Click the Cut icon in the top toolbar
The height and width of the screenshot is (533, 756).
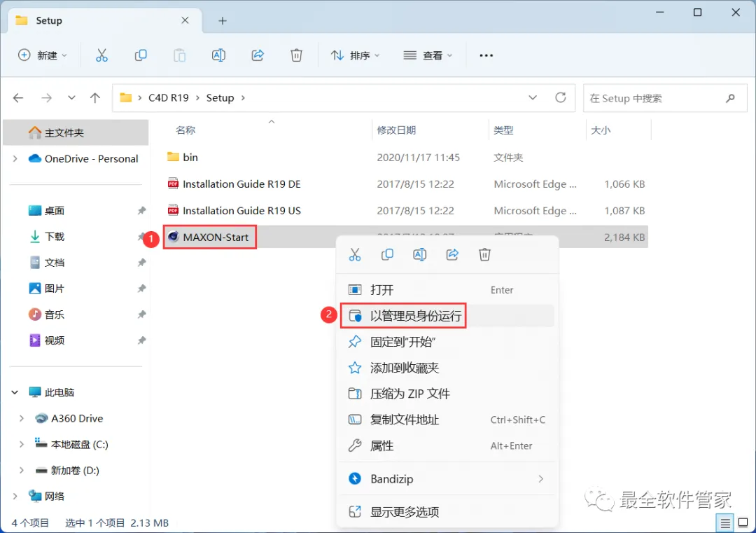(101, 55)
